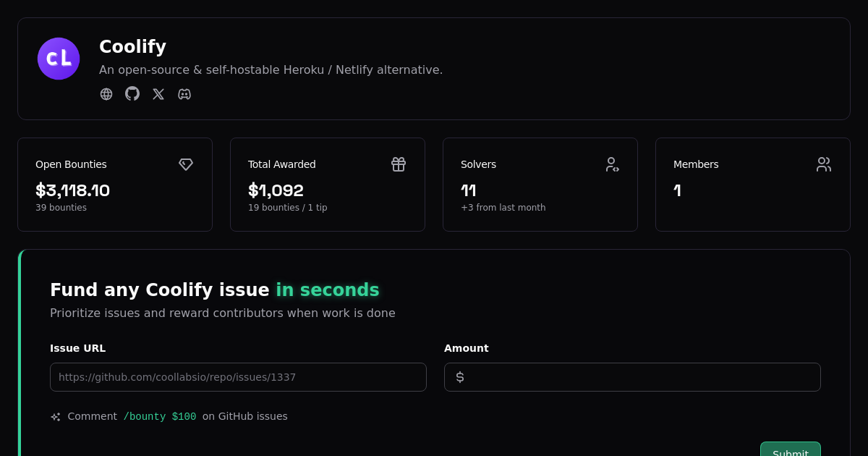The height and width of the screenshot is (456, 868).
Task: Click the hand-holding-heart icon on Open Bounties
Action: pos(186,164)
